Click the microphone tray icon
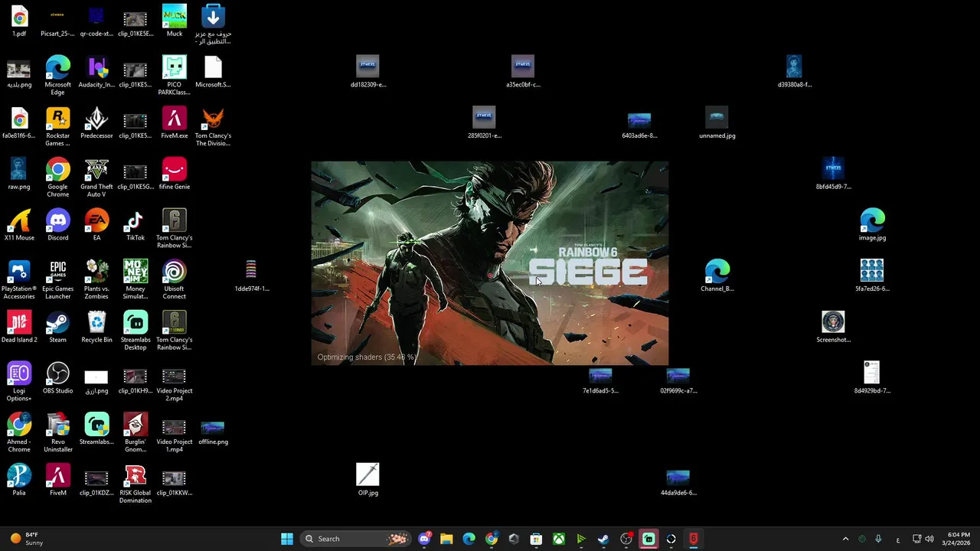The width and height of the screenshot is (980, 551). click(x=878, y=539)
